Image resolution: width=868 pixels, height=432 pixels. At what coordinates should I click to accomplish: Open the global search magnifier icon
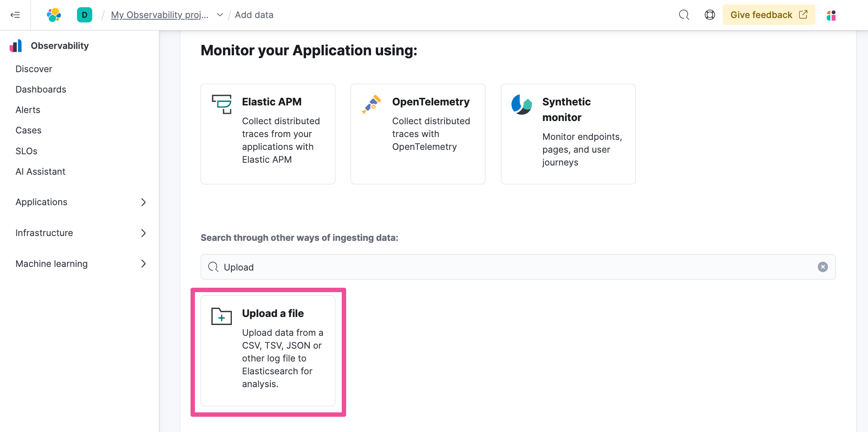pyautogui.click(x=684, y=15)
